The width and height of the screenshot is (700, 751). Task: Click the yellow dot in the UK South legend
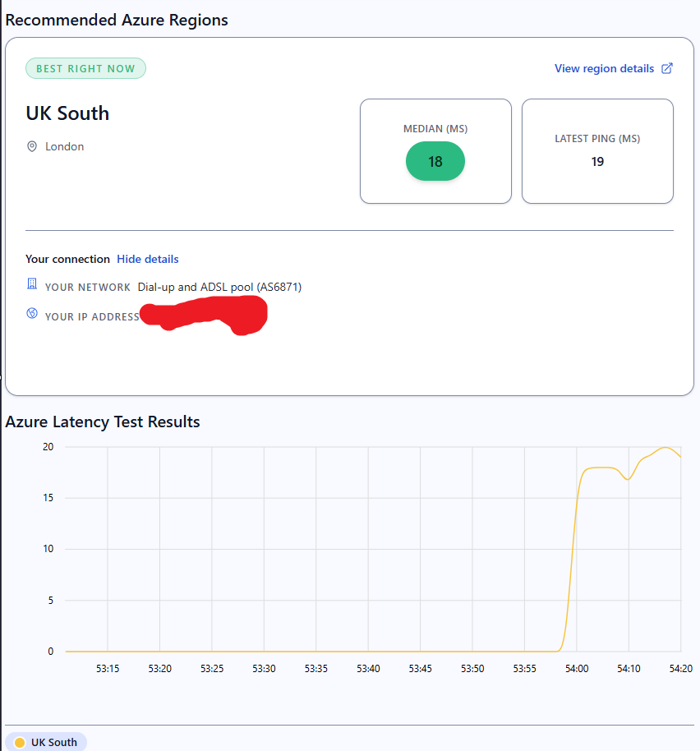click(x=20, y=743)
